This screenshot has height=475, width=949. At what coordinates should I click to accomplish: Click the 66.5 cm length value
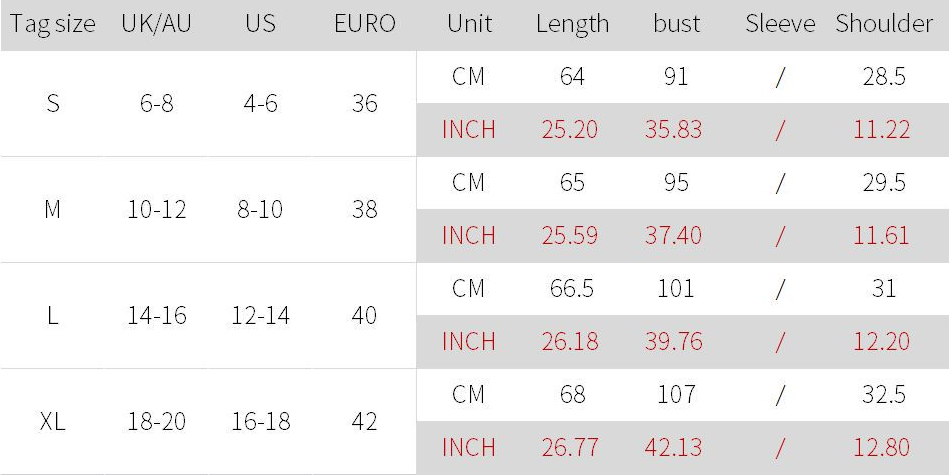(x=572, y=288)
